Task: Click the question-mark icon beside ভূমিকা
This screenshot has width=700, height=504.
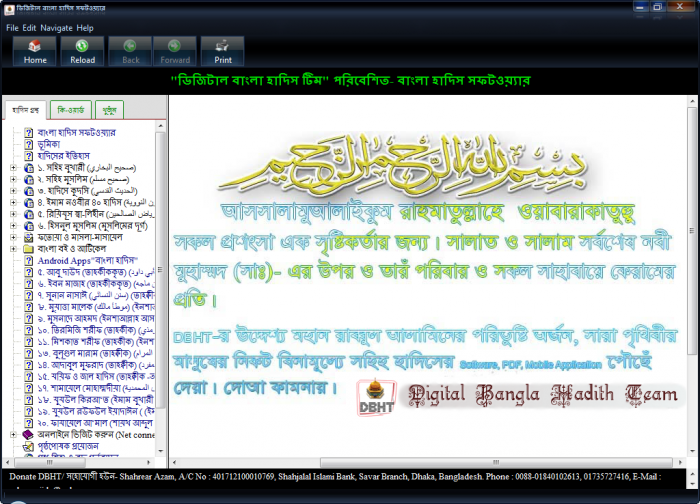Action: click(x=29, y=144)
